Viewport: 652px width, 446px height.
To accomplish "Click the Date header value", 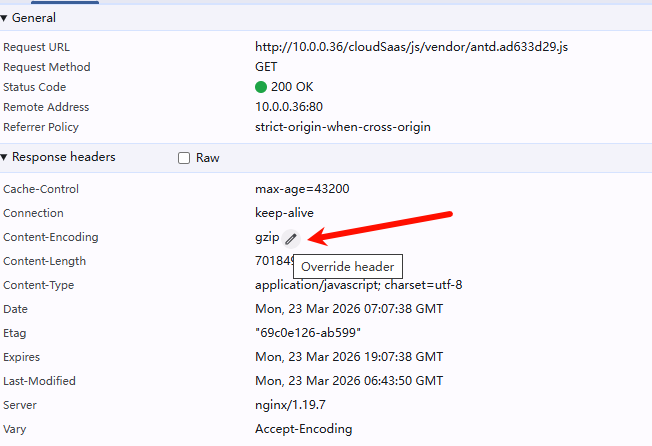I will click(349, 309).
